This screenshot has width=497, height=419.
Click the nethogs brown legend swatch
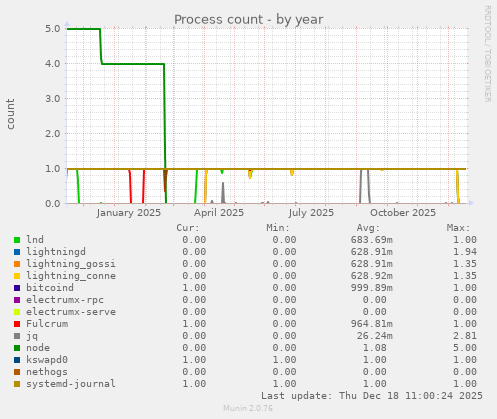17,372
